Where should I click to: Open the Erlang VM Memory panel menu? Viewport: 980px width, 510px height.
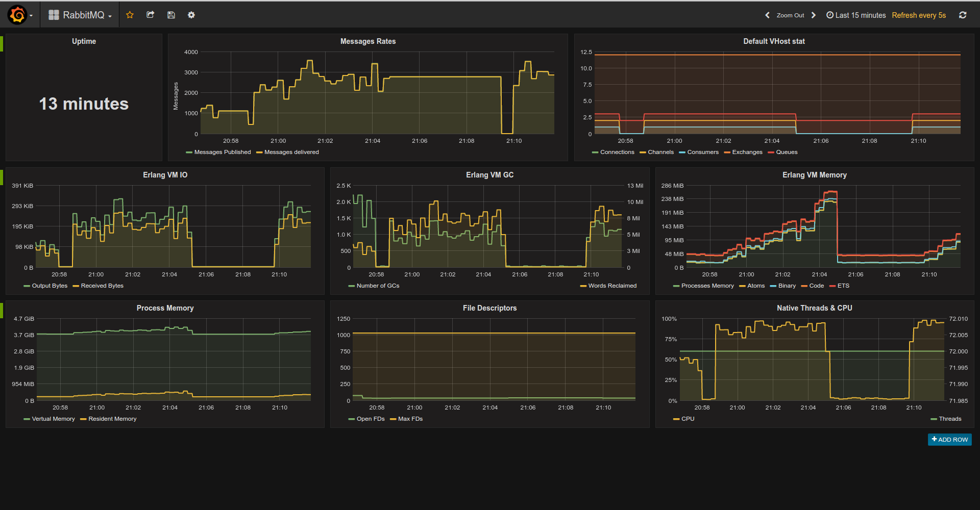(814, 175)
